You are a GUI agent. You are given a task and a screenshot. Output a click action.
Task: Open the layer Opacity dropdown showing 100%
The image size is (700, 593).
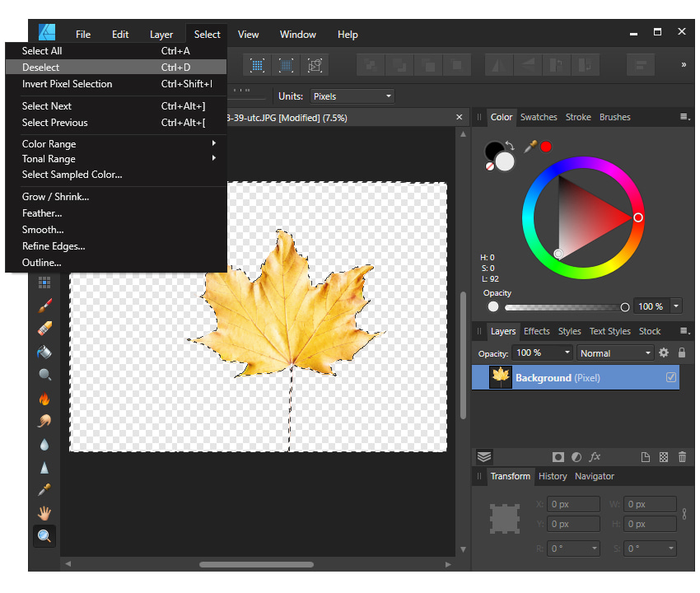[542, 353]
